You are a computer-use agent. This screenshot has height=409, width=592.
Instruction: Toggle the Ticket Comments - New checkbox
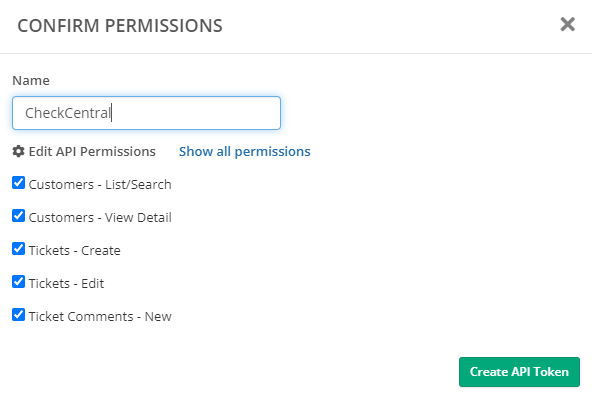coord(18,315)
